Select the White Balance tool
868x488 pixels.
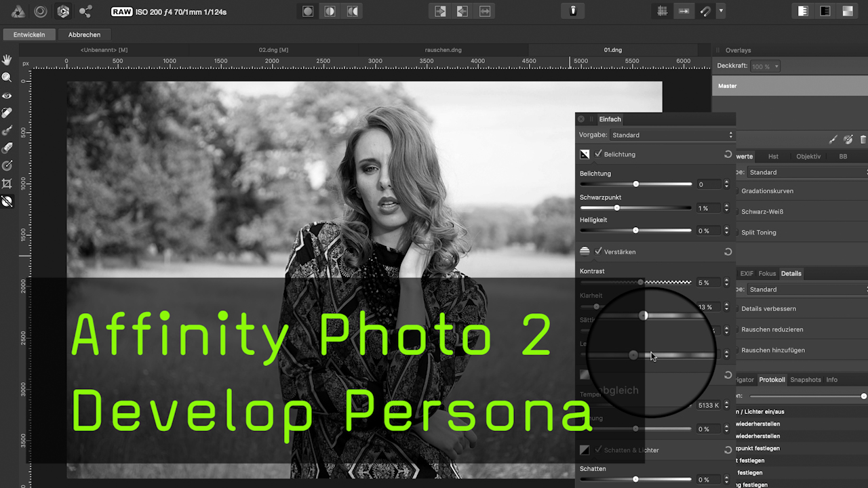coord(7,201)
